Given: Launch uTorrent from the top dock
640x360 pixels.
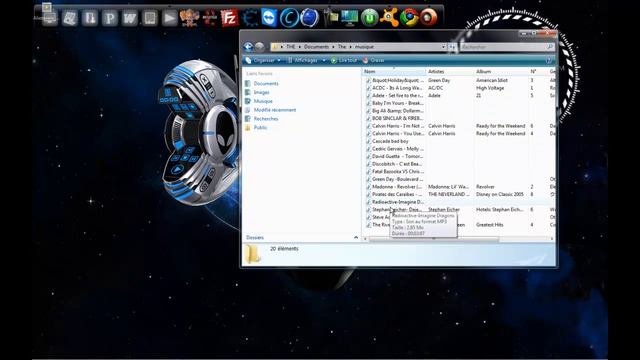Looking at the screenshot, I should [369, 18].
